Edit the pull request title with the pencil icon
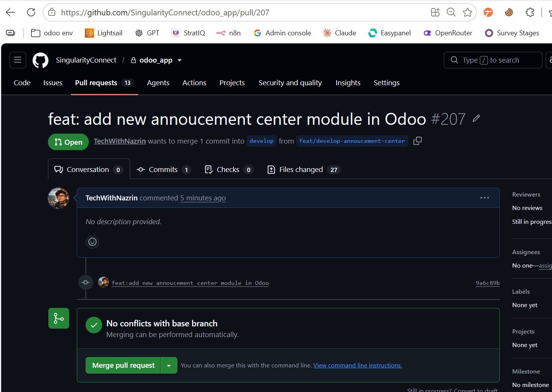The width and height of the screenshot is (552, 392). pyautogui.click(x=476, y=118)
